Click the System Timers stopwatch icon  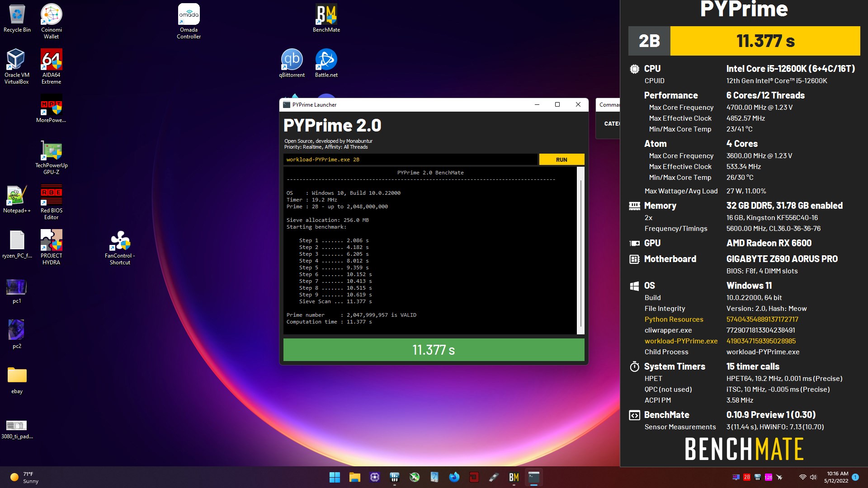pyautogui.click(x=634, y=366)
